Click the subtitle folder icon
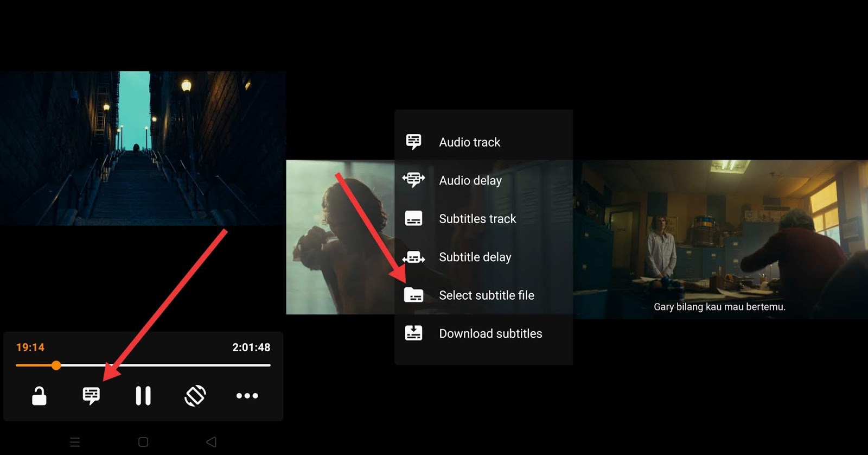The height and width of the screenshot is (455, 868). tap(414, 295)
